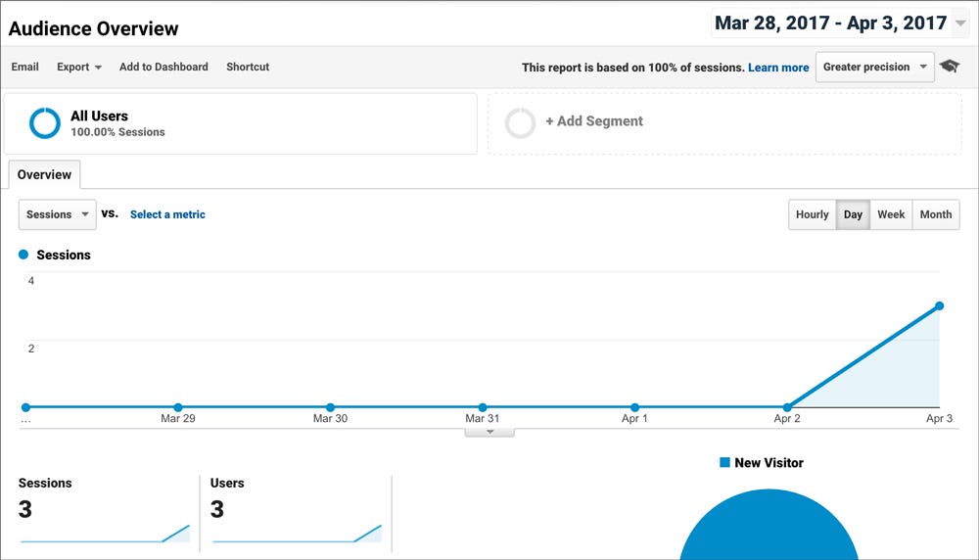Expand the Export menu
This screenshot has height=560, width=979.
(79, 67)
